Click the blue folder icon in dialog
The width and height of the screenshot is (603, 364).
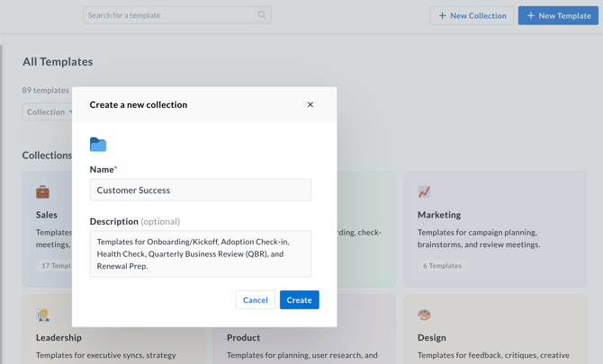tap(98, 145)
